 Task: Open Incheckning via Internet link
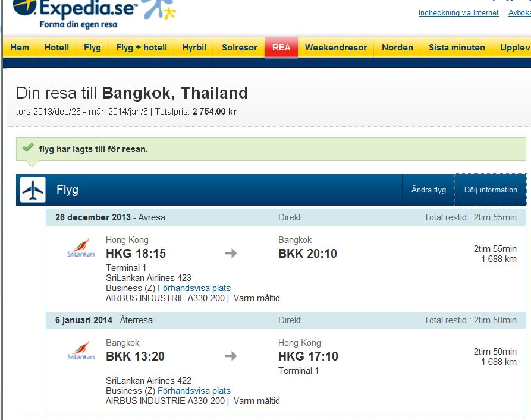458,13
